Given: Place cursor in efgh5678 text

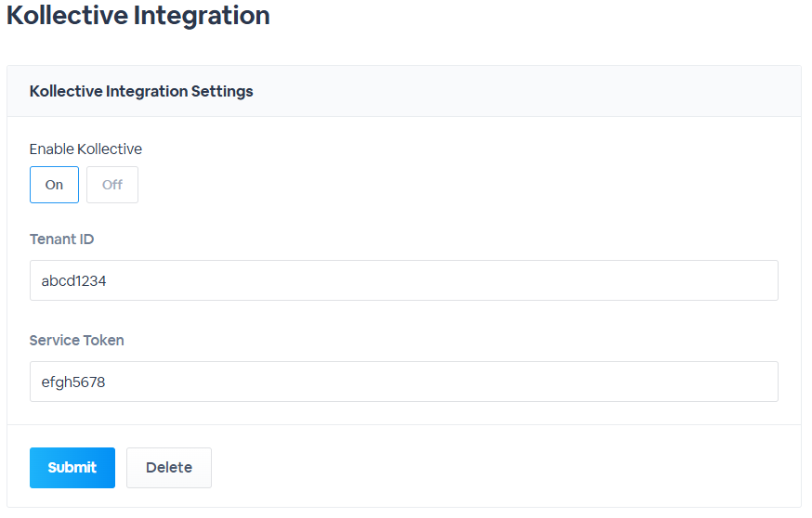Looking at the screenshot, I should (73, 382).
